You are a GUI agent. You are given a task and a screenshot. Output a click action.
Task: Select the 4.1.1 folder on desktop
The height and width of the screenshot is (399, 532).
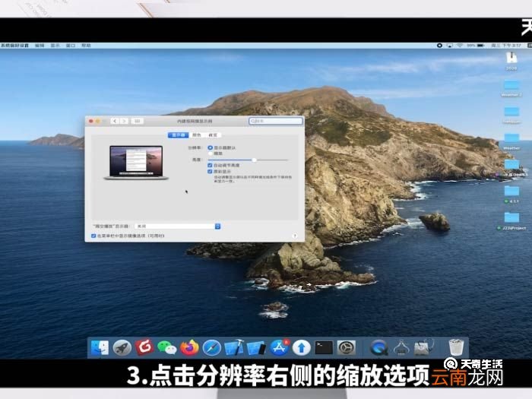(x=511, y=194)
